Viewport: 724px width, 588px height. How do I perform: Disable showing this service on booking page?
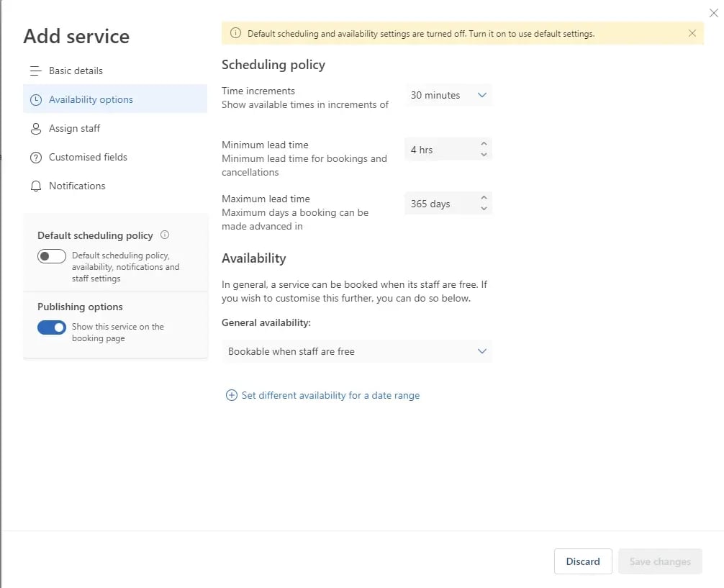(51, 327)
